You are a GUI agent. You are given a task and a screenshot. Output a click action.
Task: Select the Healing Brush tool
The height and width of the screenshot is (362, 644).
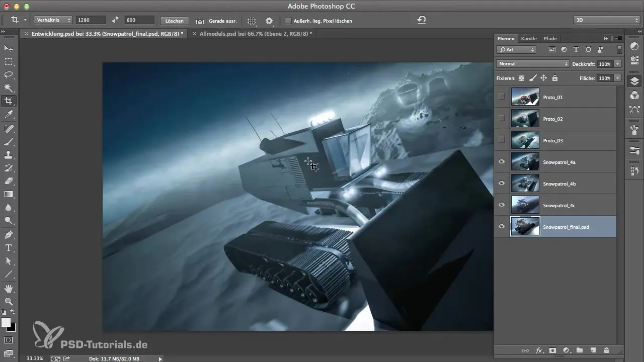(9, 129)
